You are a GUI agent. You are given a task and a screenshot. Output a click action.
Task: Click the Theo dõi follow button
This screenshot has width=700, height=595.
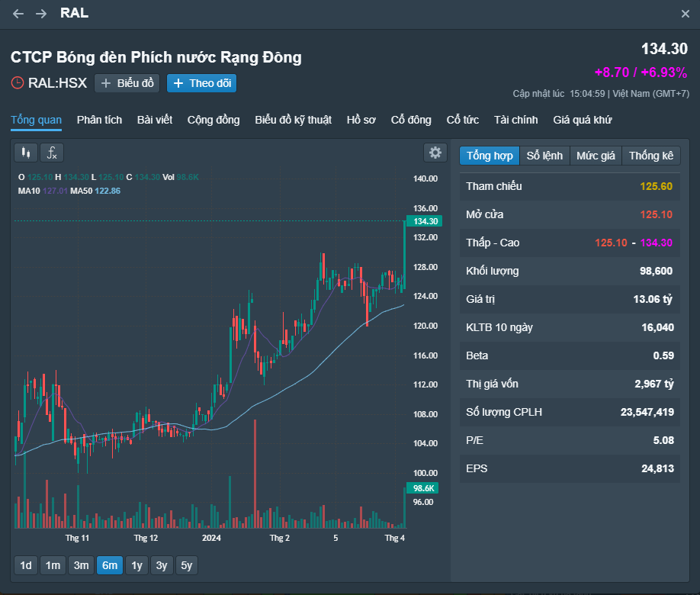pyautogui.click(x=201, y=83)
